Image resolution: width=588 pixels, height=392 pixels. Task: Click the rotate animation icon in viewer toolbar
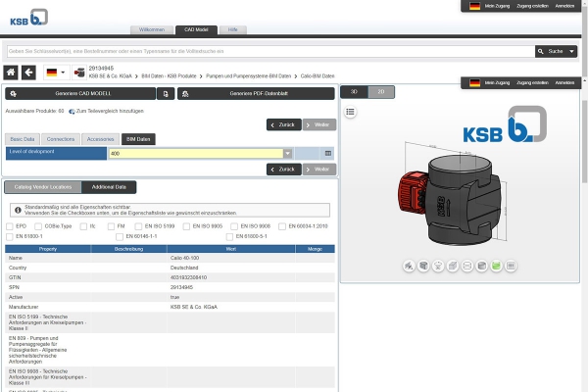tap(438, 266)
